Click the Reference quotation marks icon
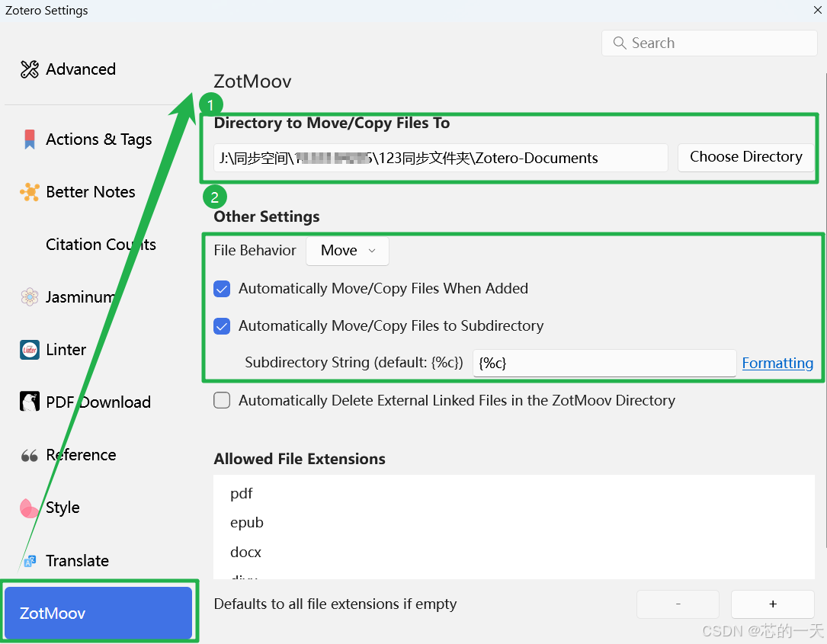 [30, 455]
